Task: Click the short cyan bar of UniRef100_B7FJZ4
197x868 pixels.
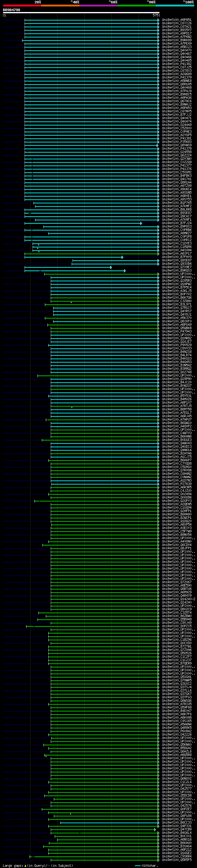Action: [83, 223]
